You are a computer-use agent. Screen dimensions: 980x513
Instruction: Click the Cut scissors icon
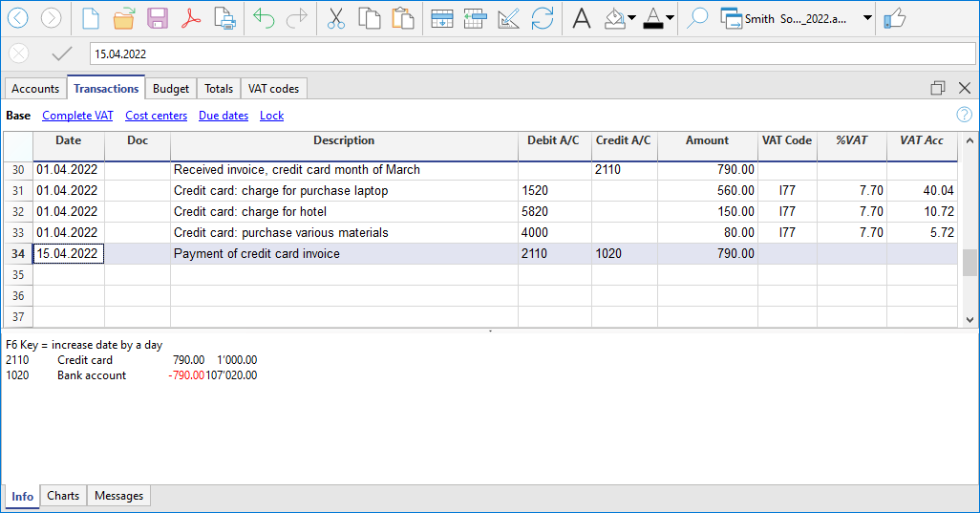click(x=336, y=18)
